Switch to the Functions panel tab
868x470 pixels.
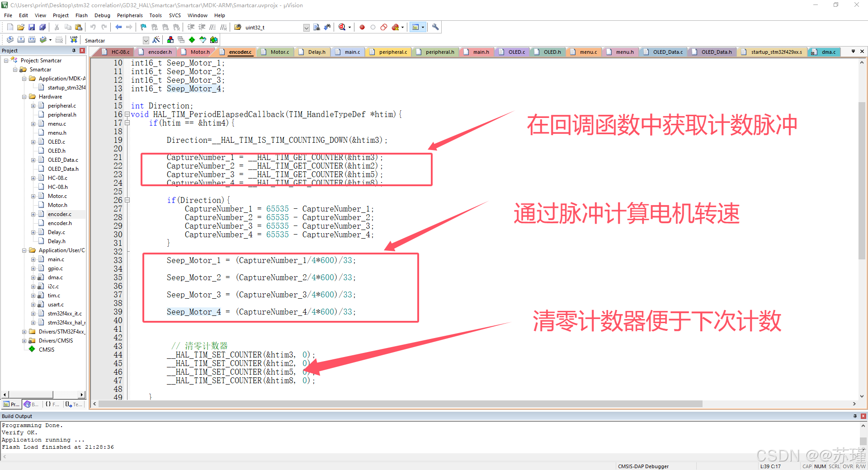(52, 404)
